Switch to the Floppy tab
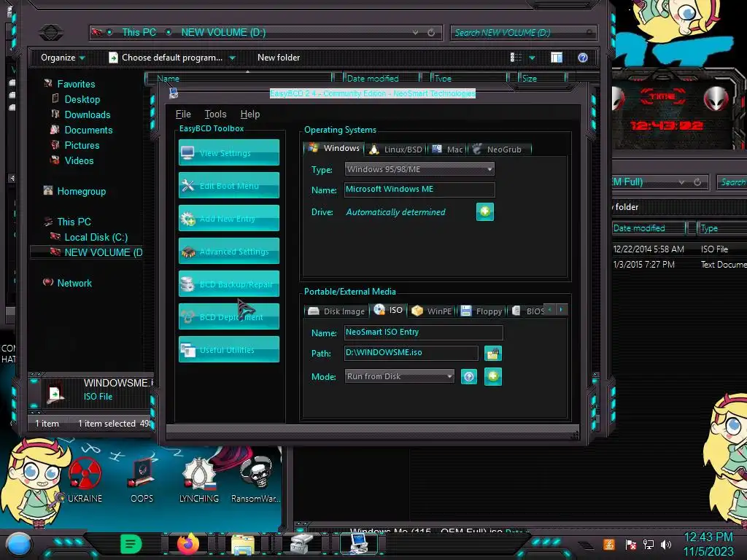 point(481,311)
